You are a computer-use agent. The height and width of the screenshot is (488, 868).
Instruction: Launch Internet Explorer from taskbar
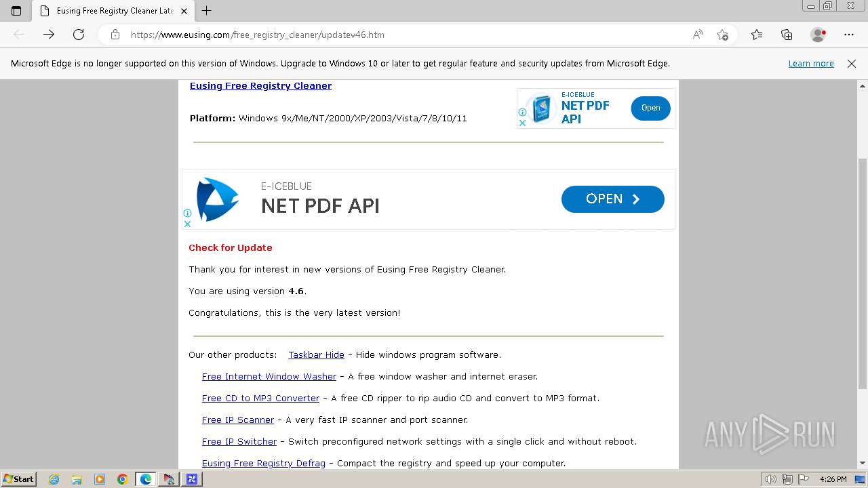[x=54, y=479]
